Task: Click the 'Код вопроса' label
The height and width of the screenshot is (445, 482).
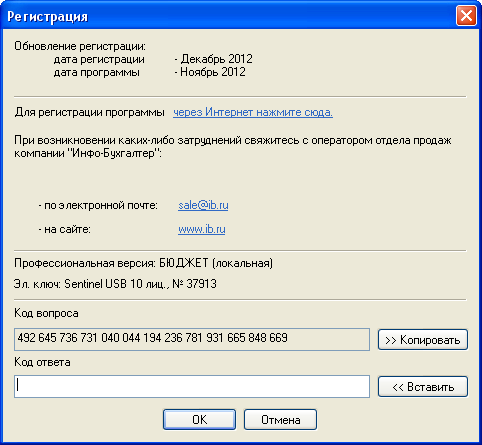Action: tap(46, 313)
